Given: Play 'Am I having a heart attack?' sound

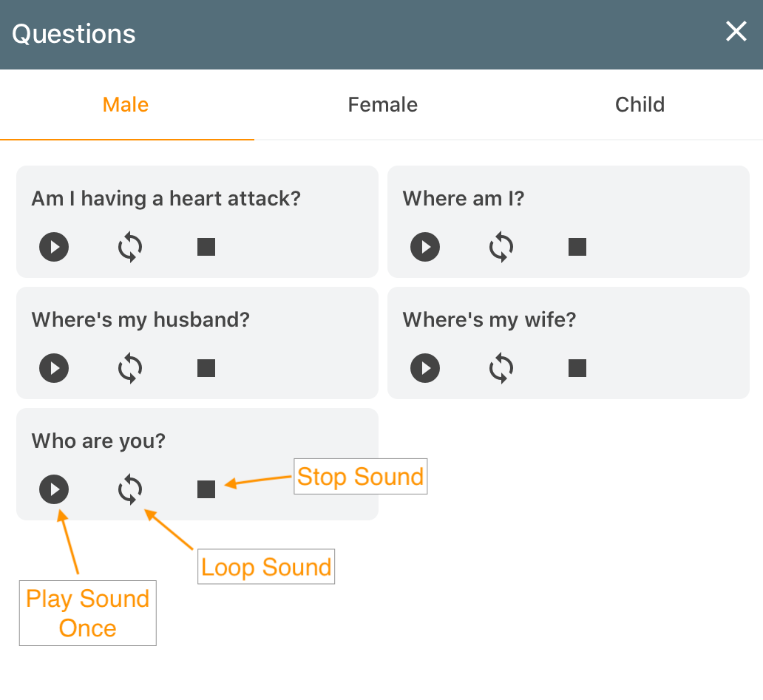Looking at the screenshot, I should point(54,247).
